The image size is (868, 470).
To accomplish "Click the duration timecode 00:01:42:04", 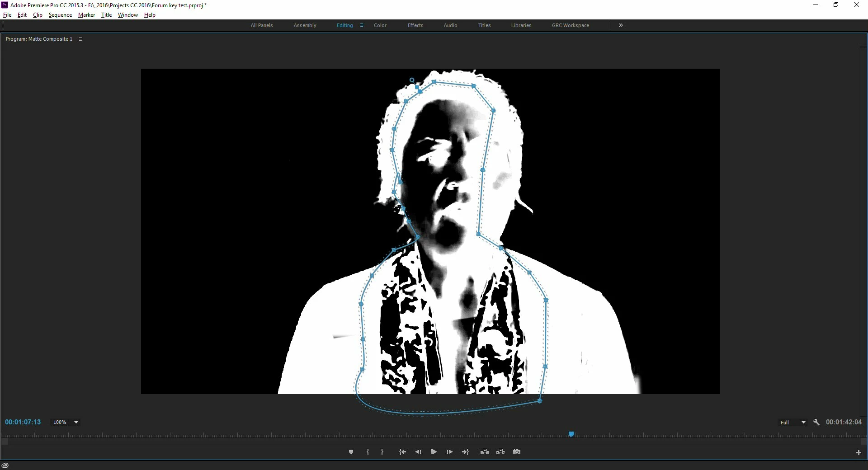I will point(844,422).
